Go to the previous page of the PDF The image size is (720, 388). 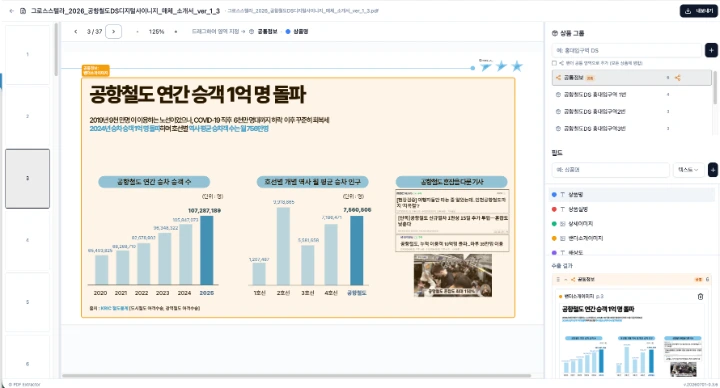click(x=76, y=32)
